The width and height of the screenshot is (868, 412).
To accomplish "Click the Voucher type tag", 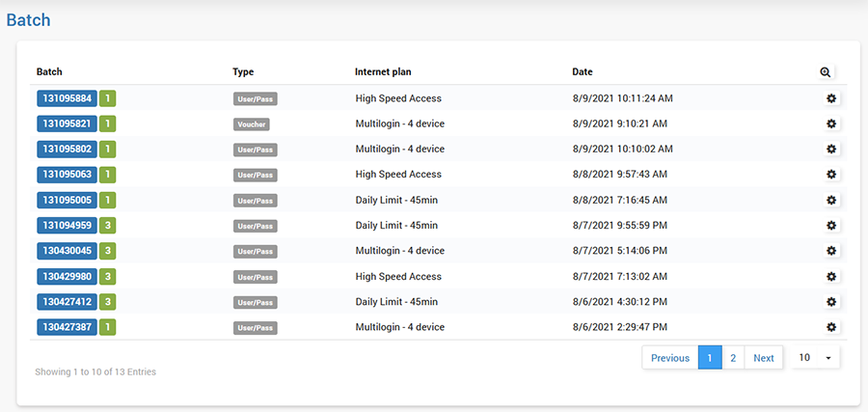I will pos(251,124).
